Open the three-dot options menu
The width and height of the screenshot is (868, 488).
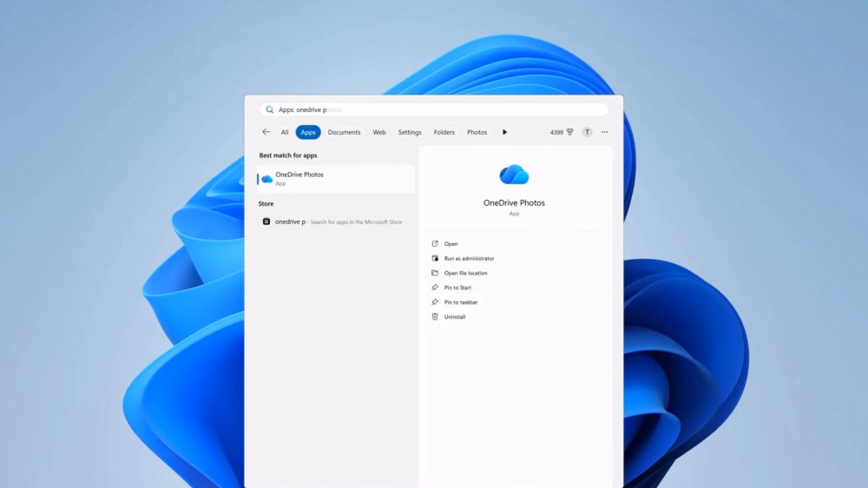click(x=604, y=132)
